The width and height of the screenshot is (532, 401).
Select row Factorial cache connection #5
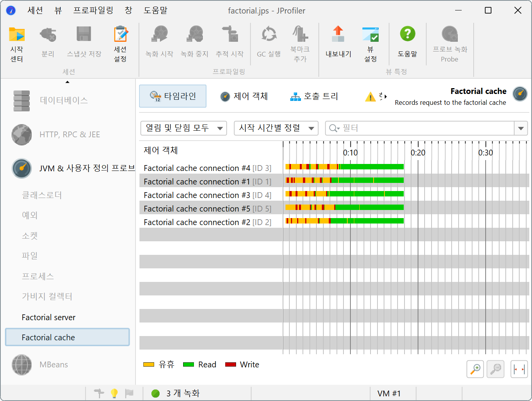334,208
